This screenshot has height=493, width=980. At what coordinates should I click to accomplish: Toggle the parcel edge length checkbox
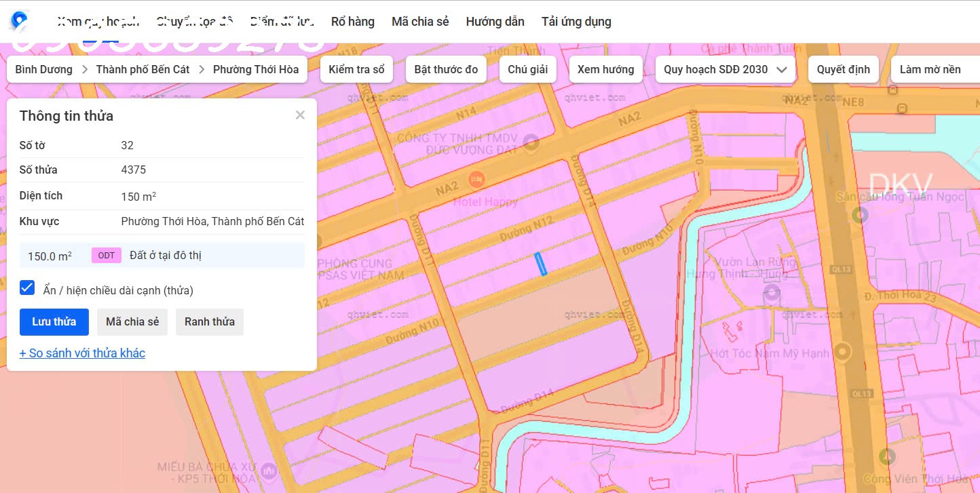27,288
